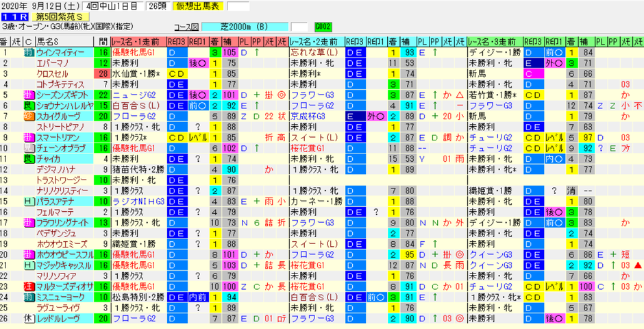Click the 良 icon next to チャイカ
644x329 pixels.
click(x=29, y=158)
